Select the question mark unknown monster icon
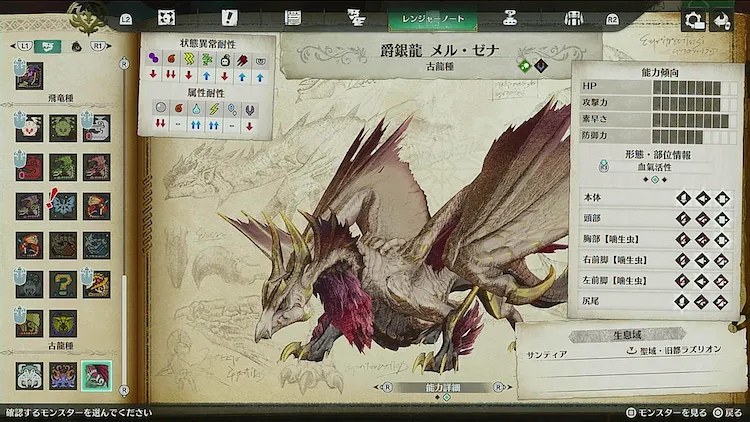 click(x=63, y=284)
